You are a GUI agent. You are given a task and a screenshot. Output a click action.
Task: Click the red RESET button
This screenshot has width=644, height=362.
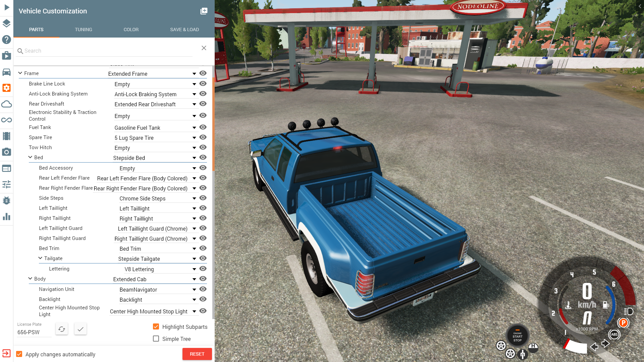point(197,354)
